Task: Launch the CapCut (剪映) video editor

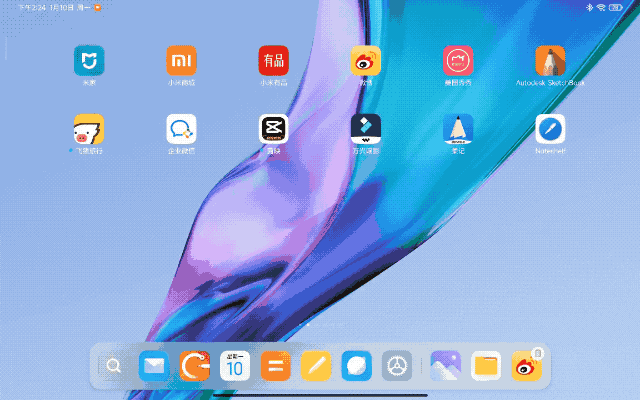Action: point(273,129)
